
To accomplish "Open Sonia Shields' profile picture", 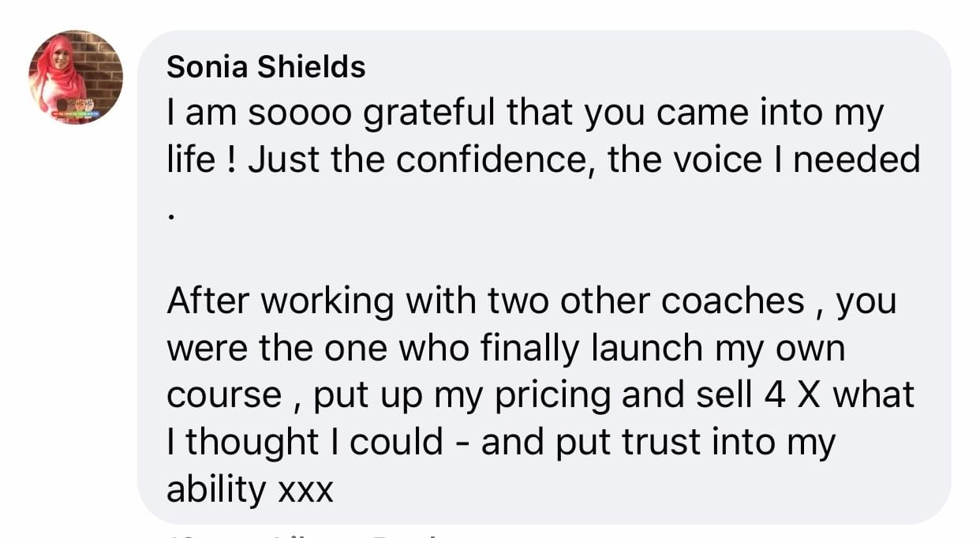I will (76, 77).
